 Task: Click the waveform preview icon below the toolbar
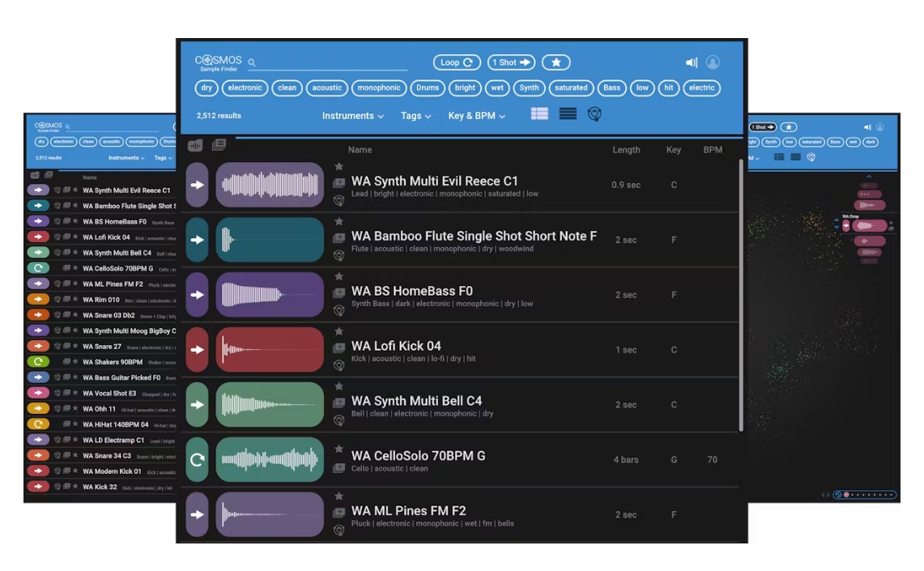(195, 146)
